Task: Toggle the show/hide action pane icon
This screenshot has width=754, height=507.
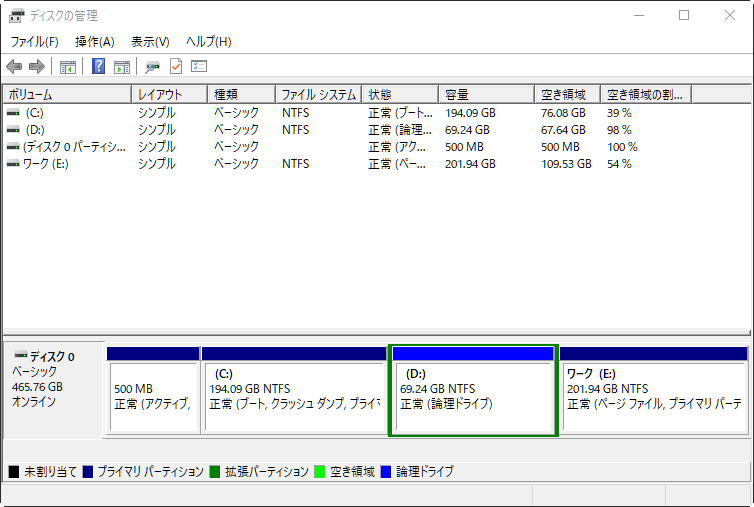Action: tap(122, 67)
